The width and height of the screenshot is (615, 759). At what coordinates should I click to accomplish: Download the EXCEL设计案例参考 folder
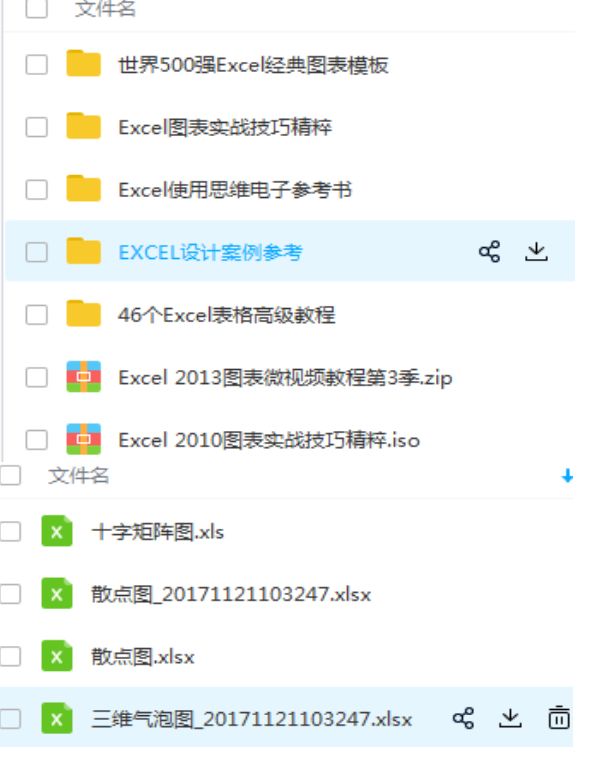pyautogui.click(x=536, y=252)
